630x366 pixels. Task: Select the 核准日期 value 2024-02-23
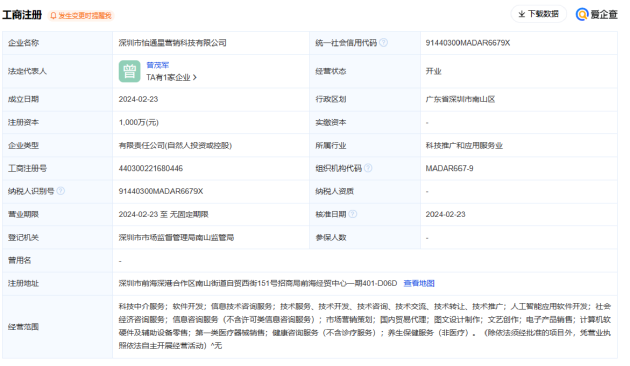click(x=445, y=215)
